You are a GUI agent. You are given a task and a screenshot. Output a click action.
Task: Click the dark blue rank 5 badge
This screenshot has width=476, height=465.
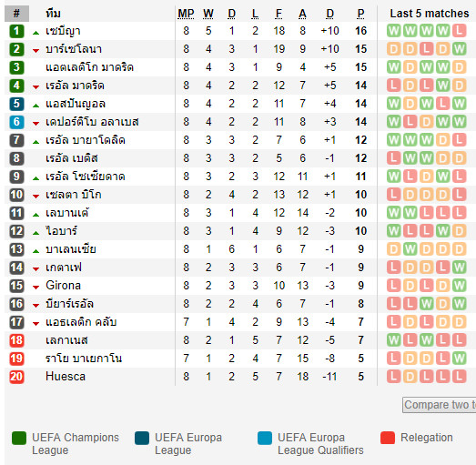tap(16, 104)
